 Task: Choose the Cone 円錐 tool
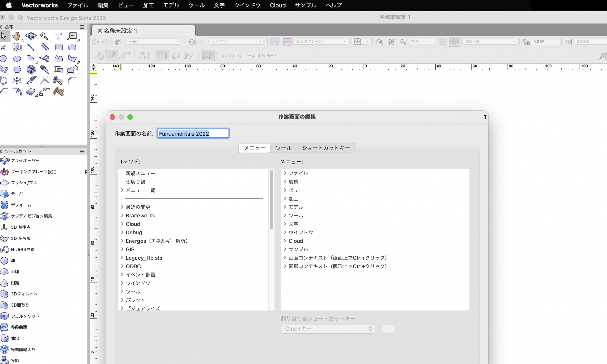(x=15, y=283)
